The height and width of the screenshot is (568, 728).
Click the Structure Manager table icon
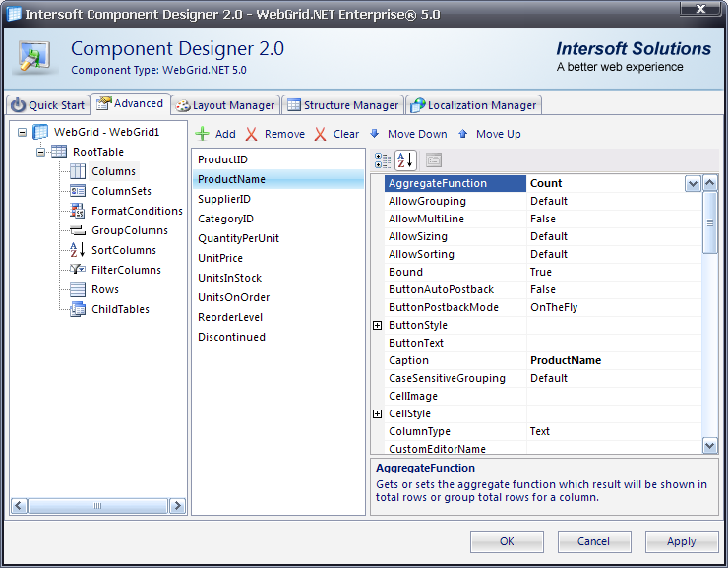[x=294, y=105]
